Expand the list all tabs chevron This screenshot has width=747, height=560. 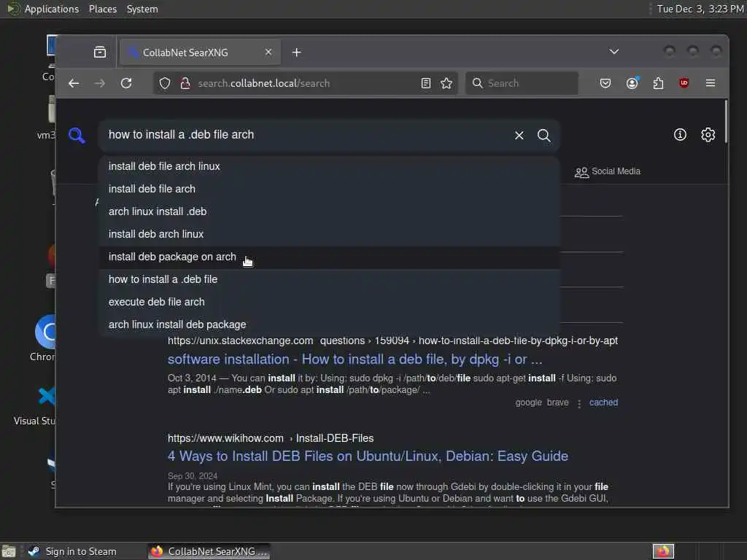[x=614, y=52]
